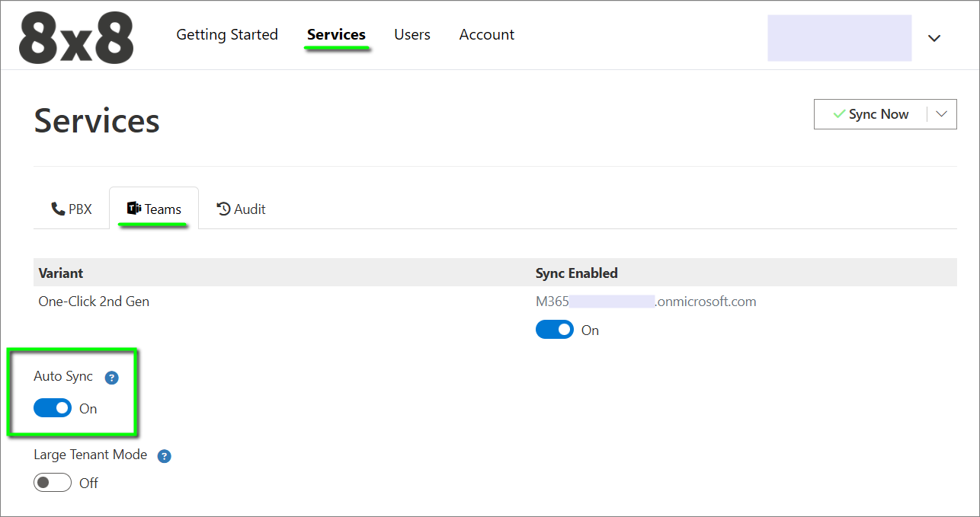Click the Sync Now button
The height and width of the screenshot is (517, 980).
tap(871, 114)
